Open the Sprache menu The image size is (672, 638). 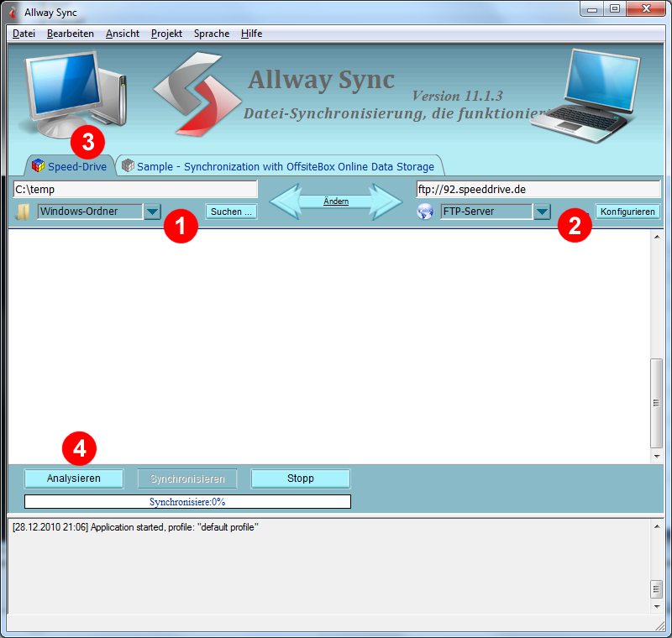(x=211, y=34)
